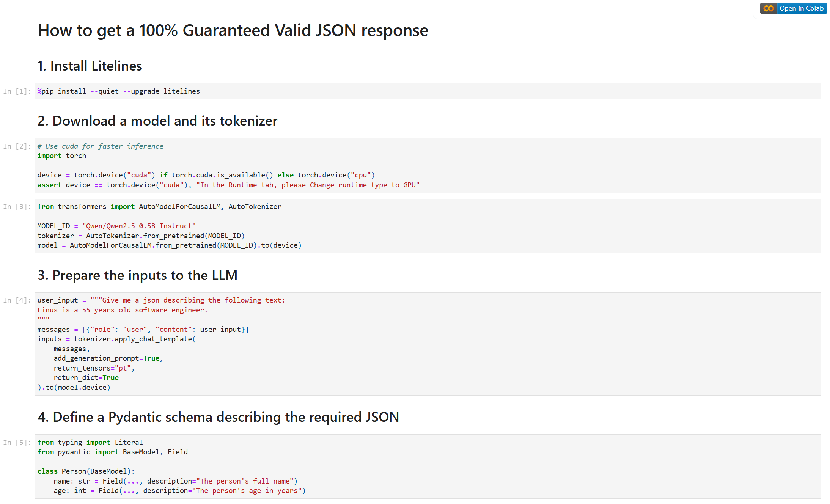Click the user_input string definition line
The width and height of the screenshot is (830, 504).
click(x=161, y=300)
